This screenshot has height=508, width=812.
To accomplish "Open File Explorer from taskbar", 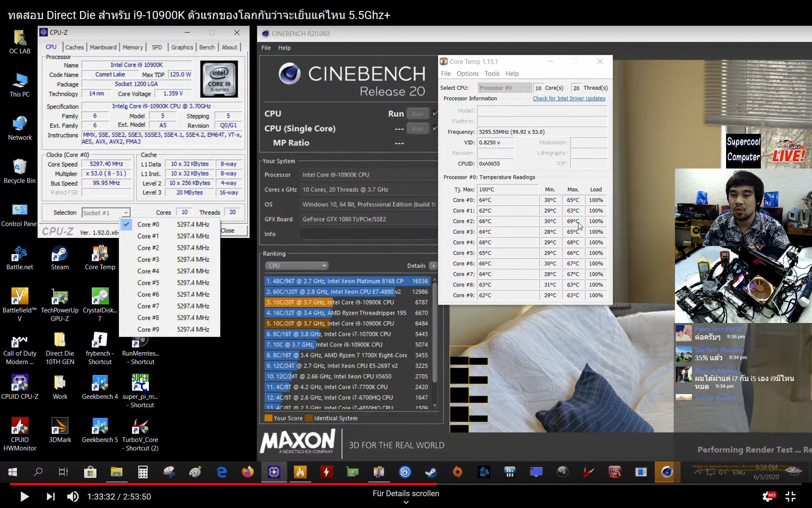I will pyautogui.click(x=116, y=472).
